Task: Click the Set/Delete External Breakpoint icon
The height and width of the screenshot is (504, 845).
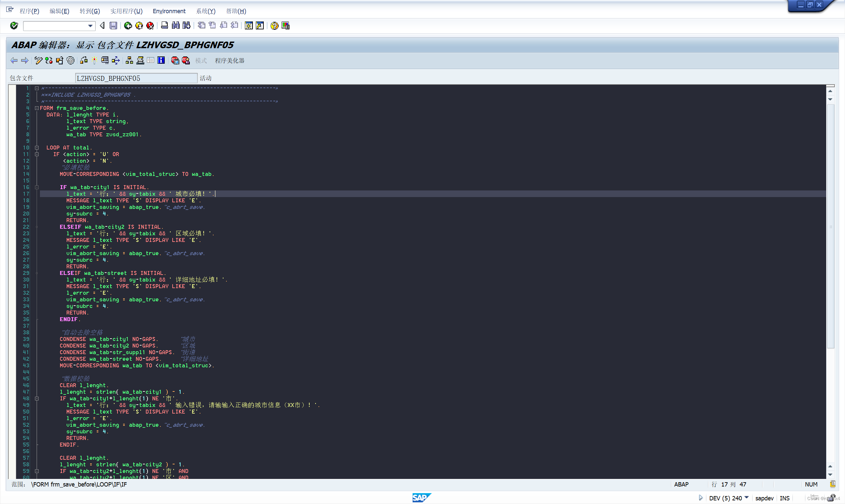Action: pyautogui.click(x=186, y=60)
